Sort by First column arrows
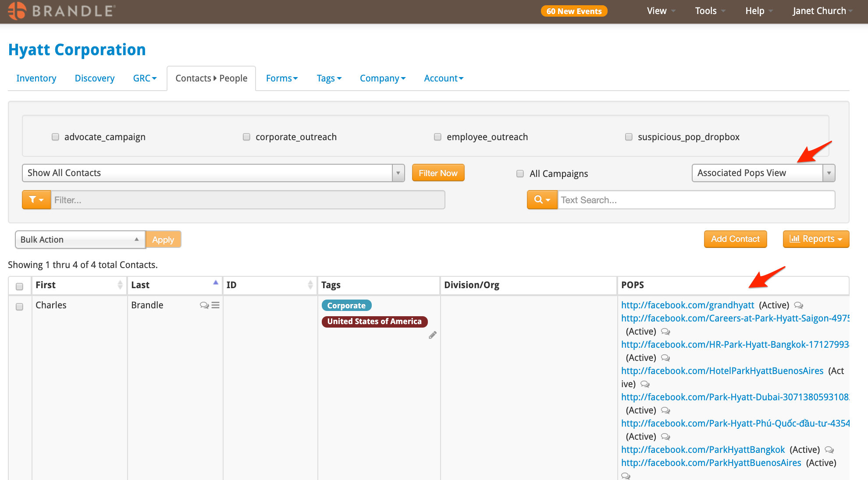Image resolution: width=868 pixels, height=480 pixels. 120,285
